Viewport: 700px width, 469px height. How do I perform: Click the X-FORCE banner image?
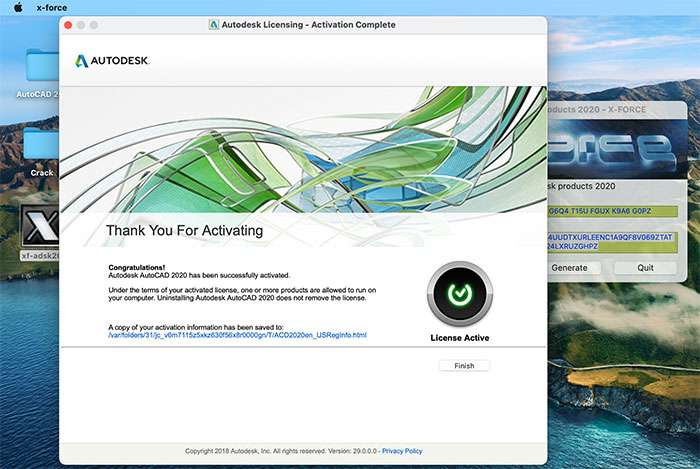[x=617, y=149]
